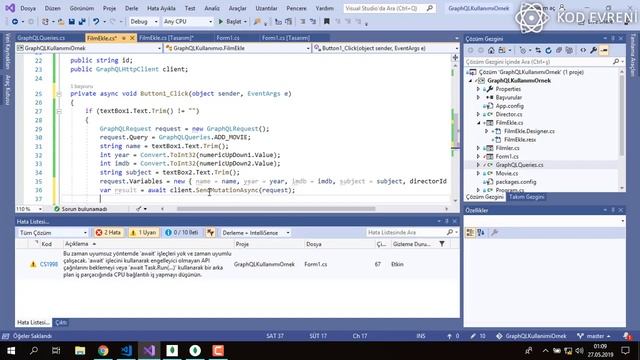Expand the Director.cs tree node
This screenshot has width=640, height=360.
(478, 114)
